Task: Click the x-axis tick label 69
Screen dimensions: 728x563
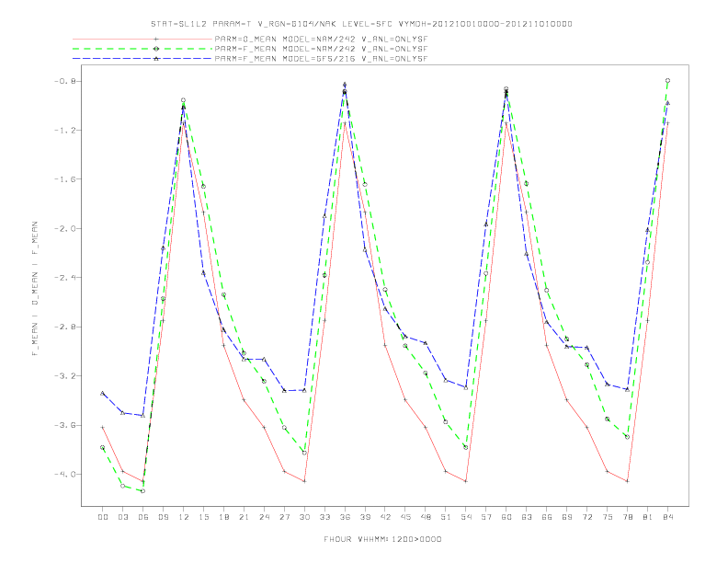Action: 567,517
